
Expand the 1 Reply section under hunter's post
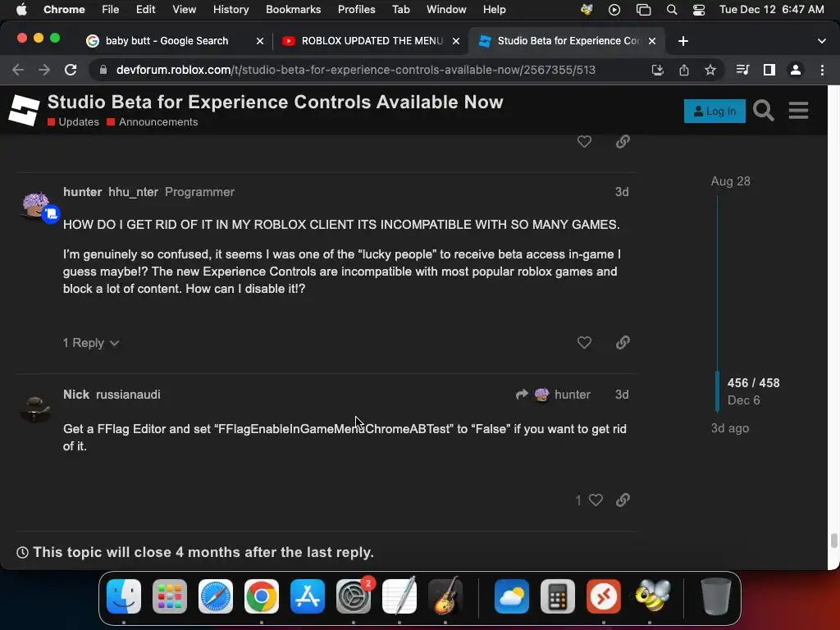pos(90,343)
